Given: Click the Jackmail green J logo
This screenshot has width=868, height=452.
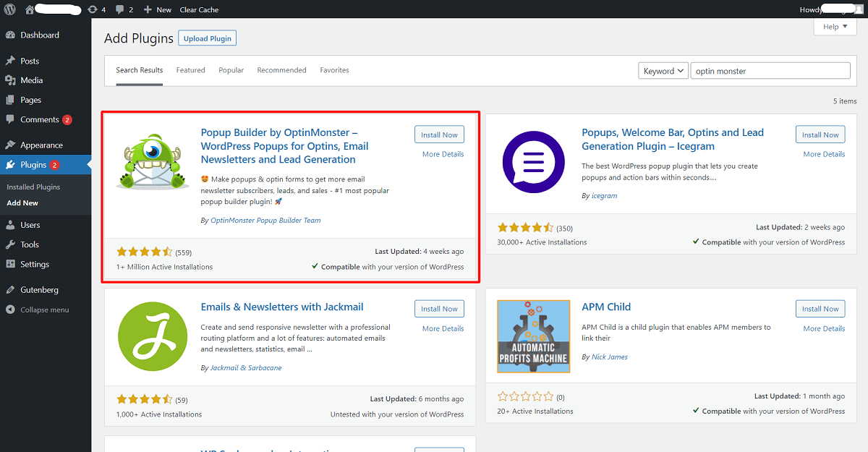Looking at the screenshot, I should [x=153, y=337].
